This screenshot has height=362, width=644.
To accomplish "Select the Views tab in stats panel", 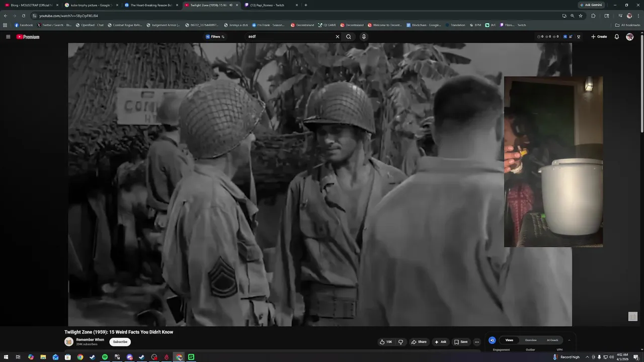I will tap(509, 340).
